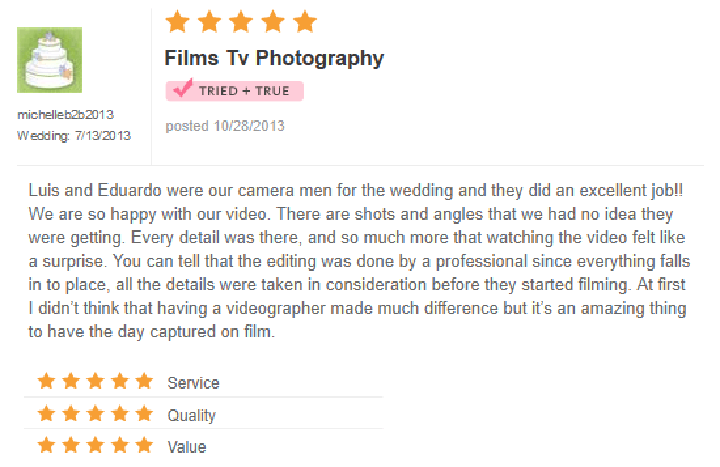Screen dimensions: 720x467
Task: Click the first star in the Service row
Action: point(46,381)
